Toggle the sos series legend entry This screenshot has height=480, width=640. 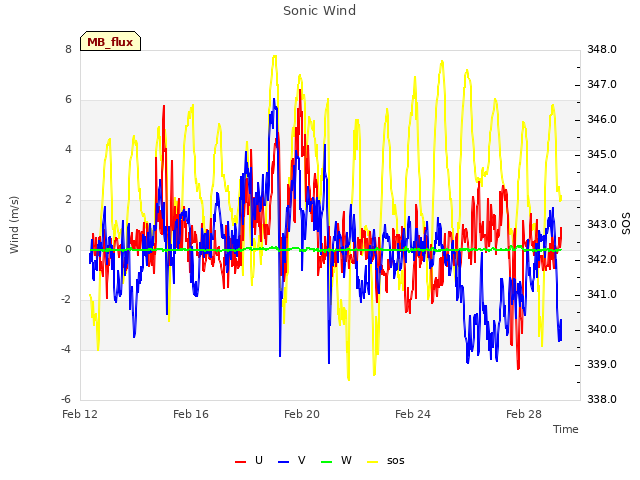tap(385, 460)
